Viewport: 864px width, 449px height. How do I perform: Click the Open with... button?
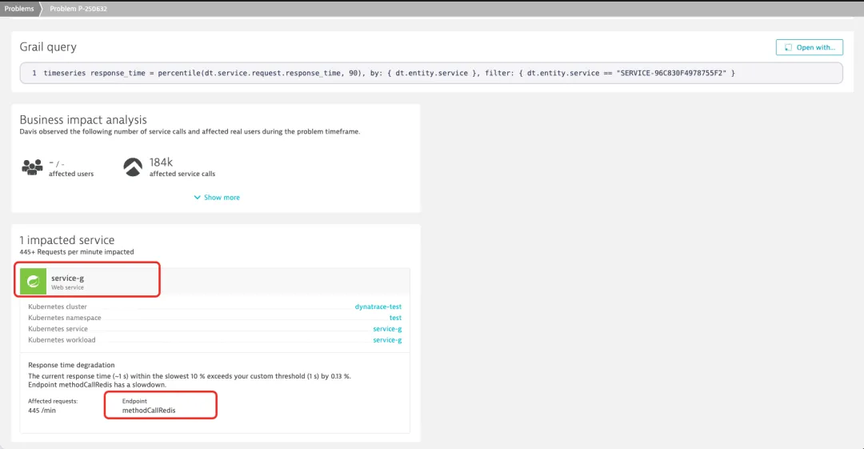click(809, 47)
